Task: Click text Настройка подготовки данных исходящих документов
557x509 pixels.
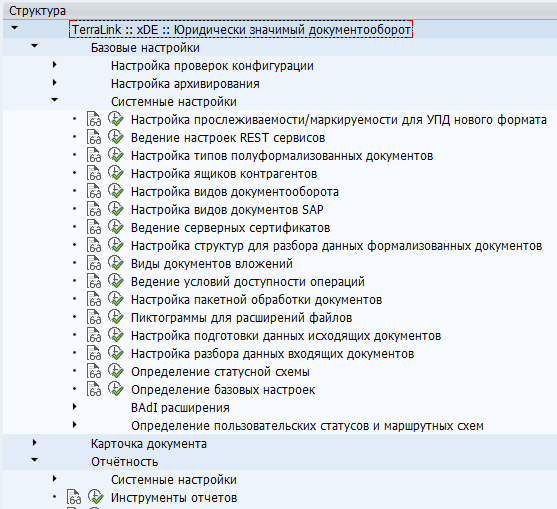Action: click(286, 336)
